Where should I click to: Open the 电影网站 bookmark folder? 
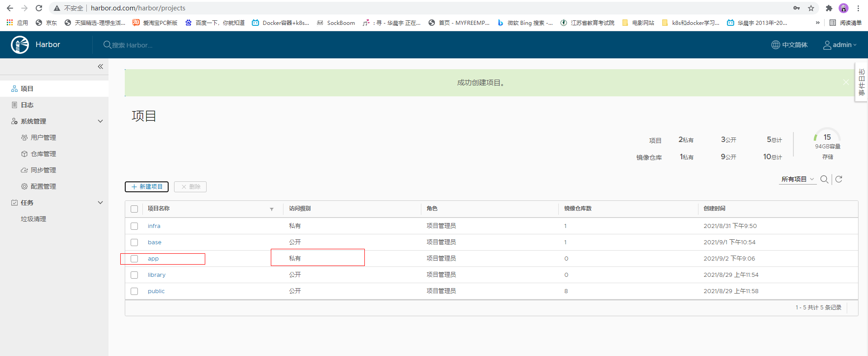pos(638,23)
